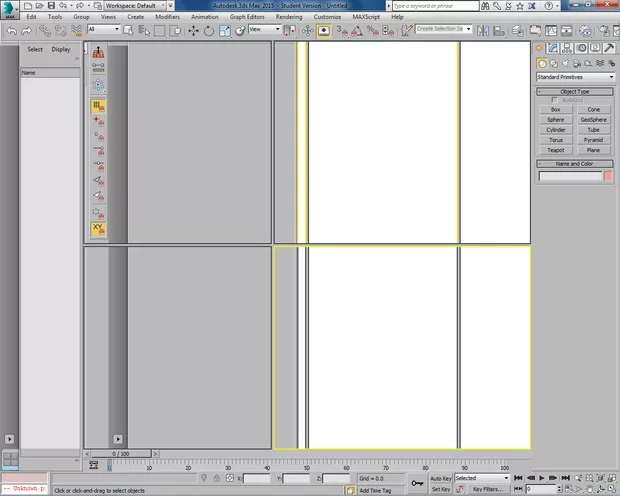
Task: Click the object name input field
Action: pos(569,176)
